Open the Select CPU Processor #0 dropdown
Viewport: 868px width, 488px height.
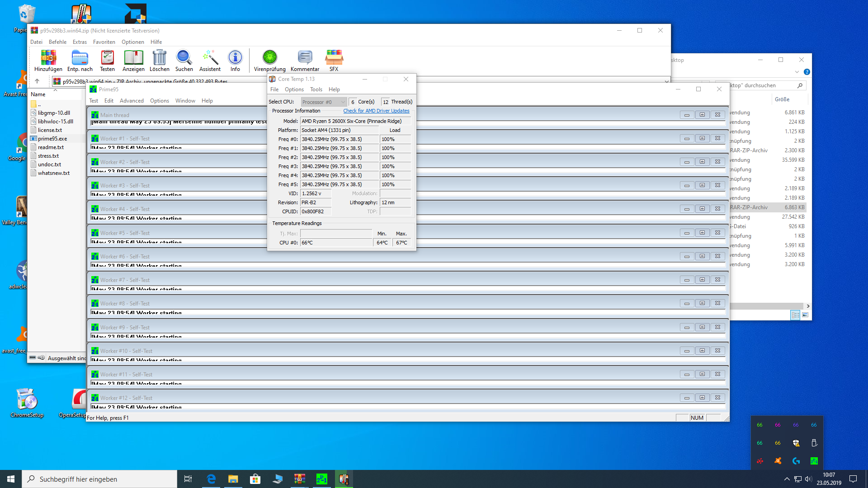[324, 102]
